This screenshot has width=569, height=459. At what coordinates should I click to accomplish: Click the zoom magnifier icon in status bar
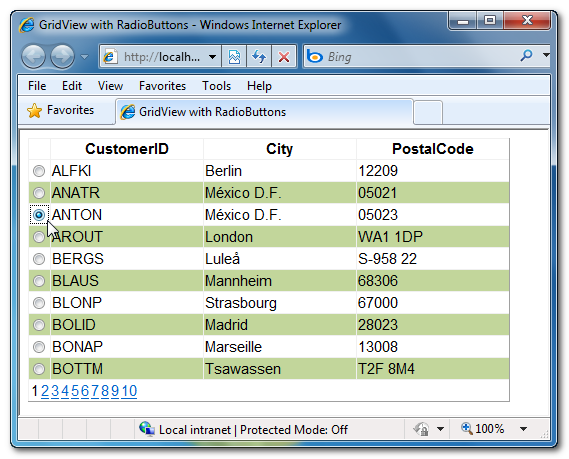tap(467, 429)
